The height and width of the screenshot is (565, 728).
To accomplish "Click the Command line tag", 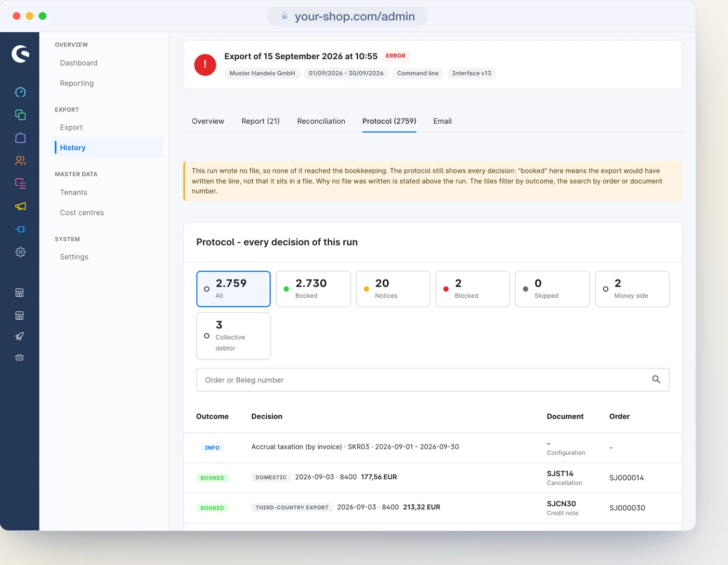I will (x=418, y=73).
